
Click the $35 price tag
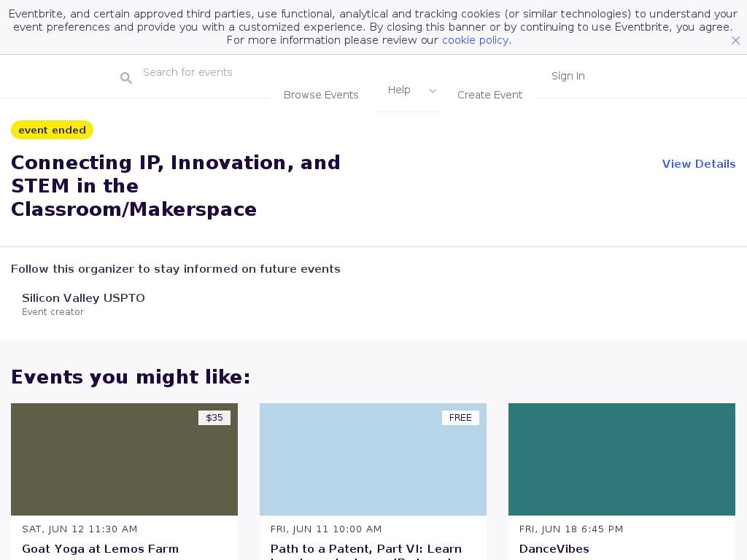pos(214,418)
